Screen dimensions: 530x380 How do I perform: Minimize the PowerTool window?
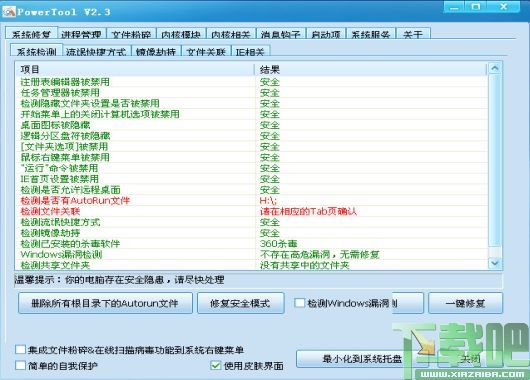pyautogui.click(x=455, y=7)
